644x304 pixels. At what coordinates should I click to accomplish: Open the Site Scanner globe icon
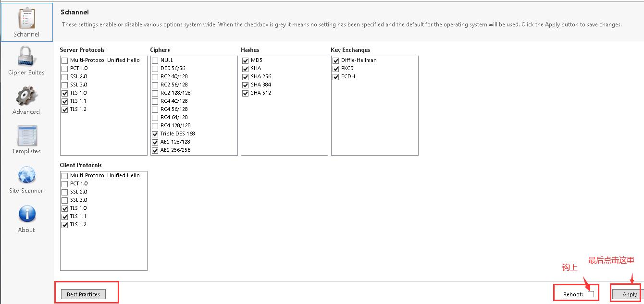click(26, 175)
